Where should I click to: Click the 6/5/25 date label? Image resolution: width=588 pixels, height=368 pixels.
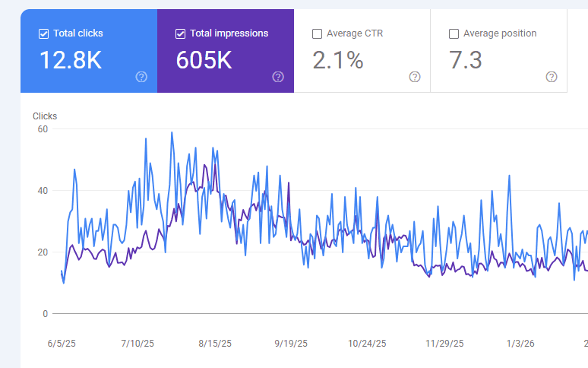tap(62, 343)
